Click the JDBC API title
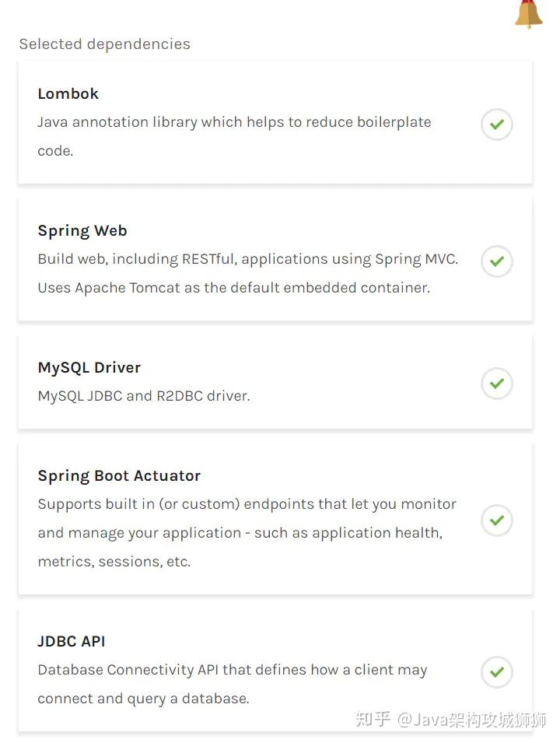 [72, 641]
